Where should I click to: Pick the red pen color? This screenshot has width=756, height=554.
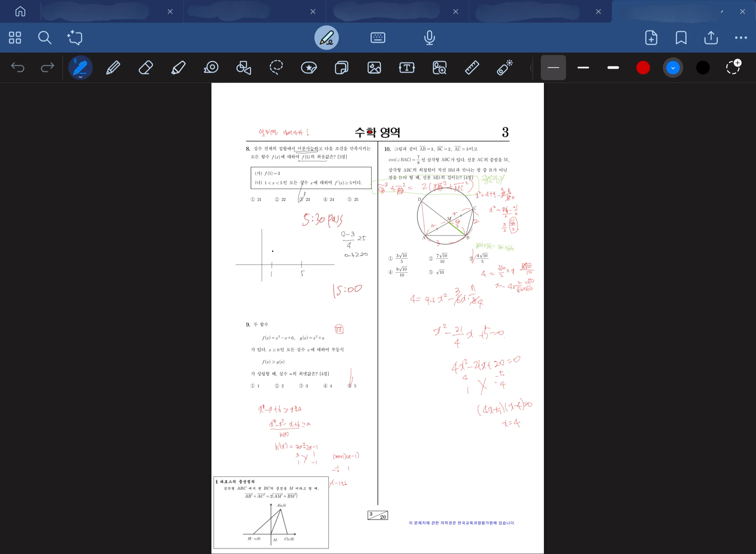643,68
